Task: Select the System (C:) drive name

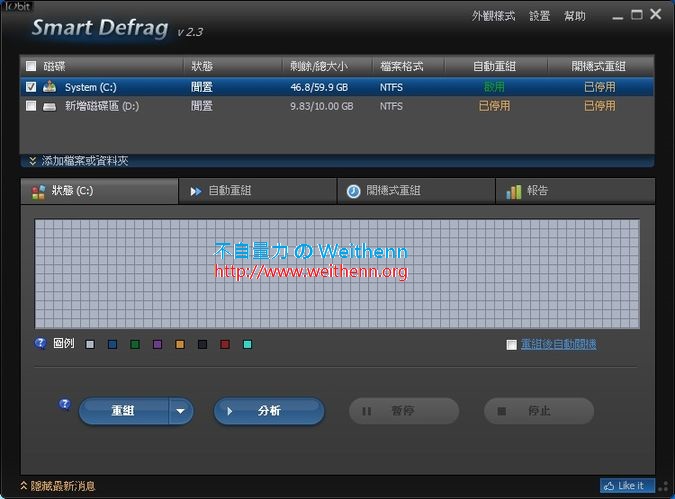Action: click(x=90, y=87)
